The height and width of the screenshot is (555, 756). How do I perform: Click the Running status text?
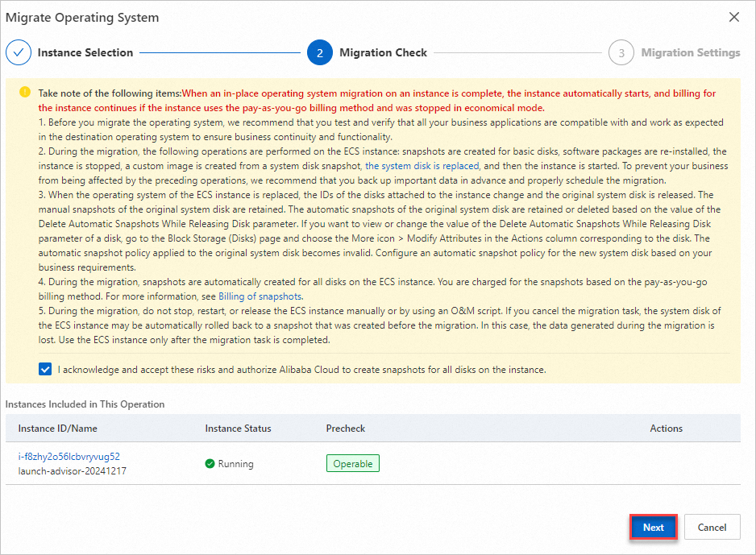(x=236, y=463)
